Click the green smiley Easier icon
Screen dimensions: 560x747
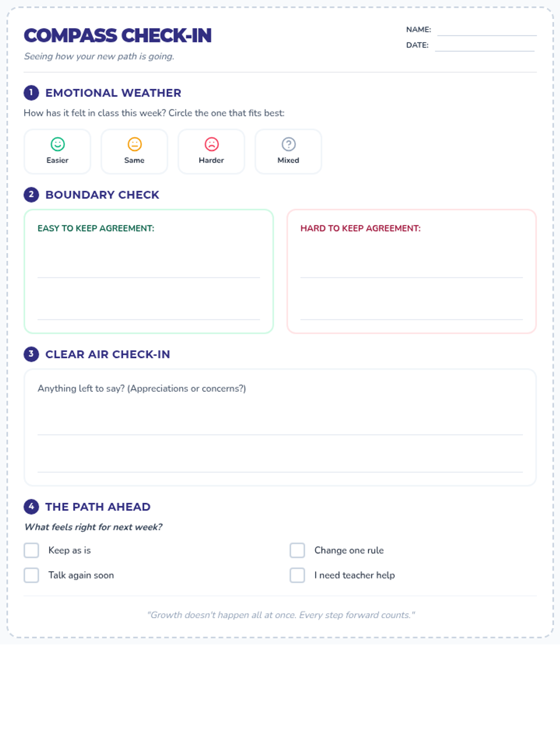pos(57,144)
